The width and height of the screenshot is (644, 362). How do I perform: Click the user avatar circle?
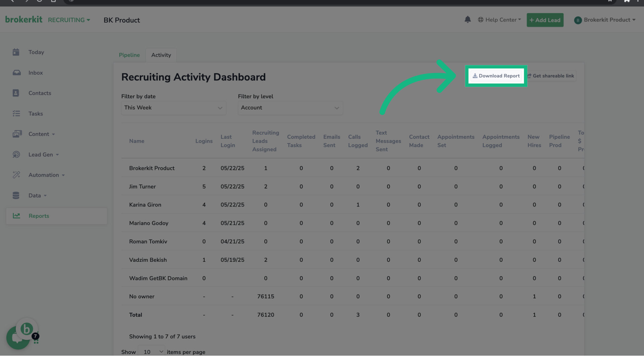coord(578,20)
